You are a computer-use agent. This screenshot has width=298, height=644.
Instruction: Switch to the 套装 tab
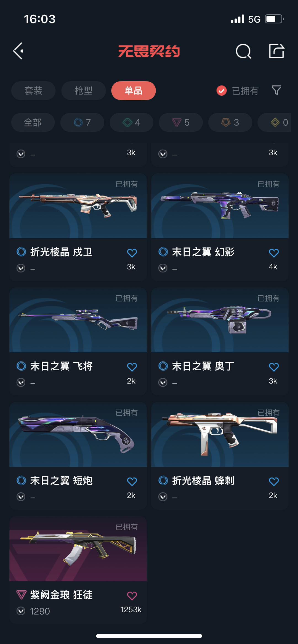(x=33, y=90)
